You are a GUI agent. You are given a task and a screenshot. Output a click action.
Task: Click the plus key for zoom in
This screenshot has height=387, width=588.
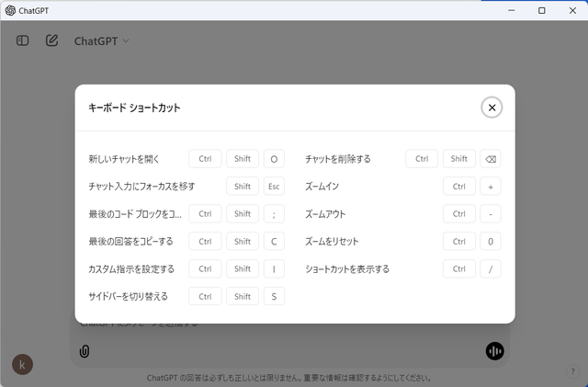[x=491, y=187]
